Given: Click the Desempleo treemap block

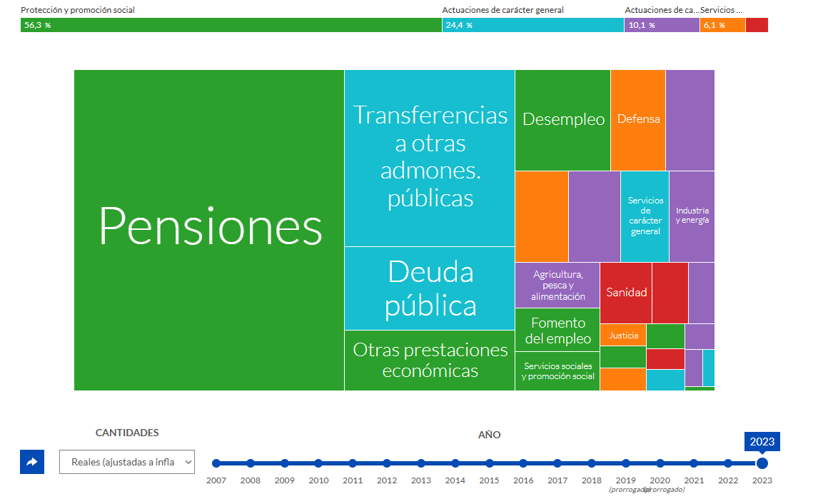Looking at the screenshot, I should pyautogui.click(x=562, y=121).
